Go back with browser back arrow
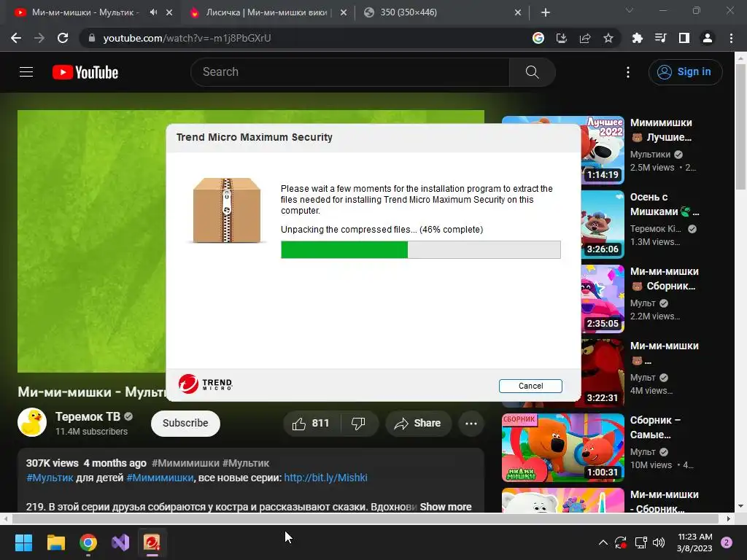This screenshot has height=560, width=747. pyautogui.click(x=16, y=38)
